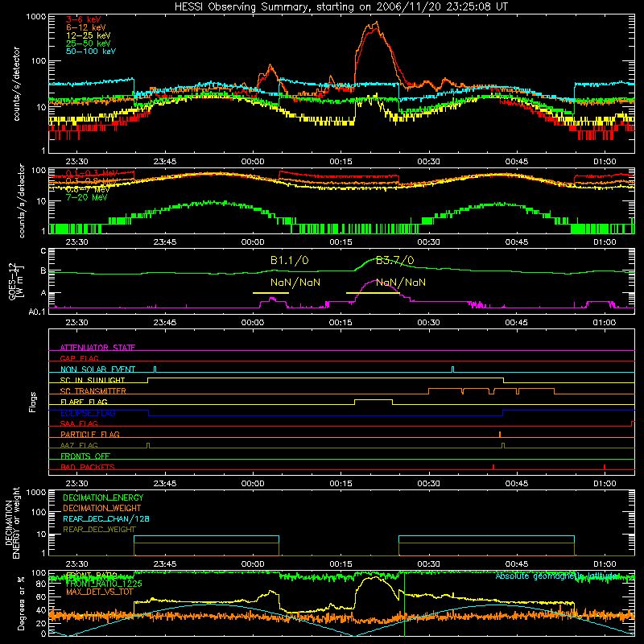Click the 25-50 keV legend label
The image size is (644, 644).
pos(89,43)
